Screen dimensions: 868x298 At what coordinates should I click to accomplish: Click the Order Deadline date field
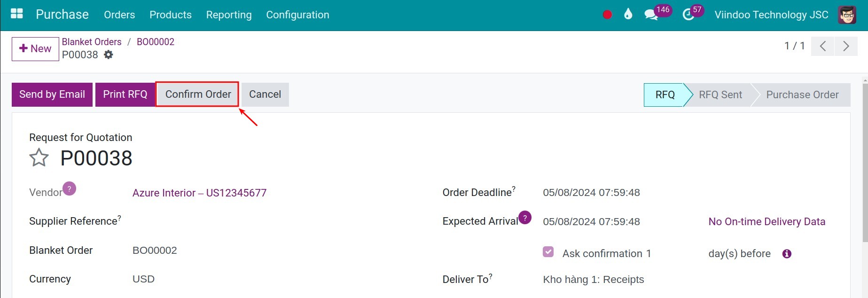tap(591, 193)
